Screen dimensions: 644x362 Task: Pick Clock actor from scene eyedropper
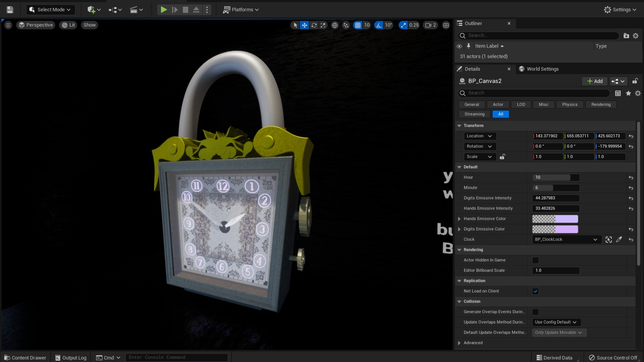pos(619,240)
